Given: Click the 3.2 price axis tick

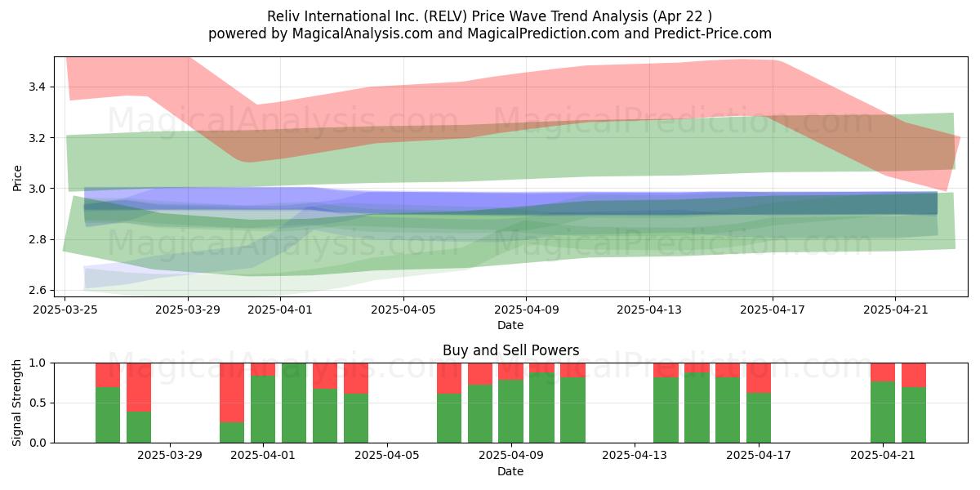Looking at the screenshot, I should click(x=38, y=138).
